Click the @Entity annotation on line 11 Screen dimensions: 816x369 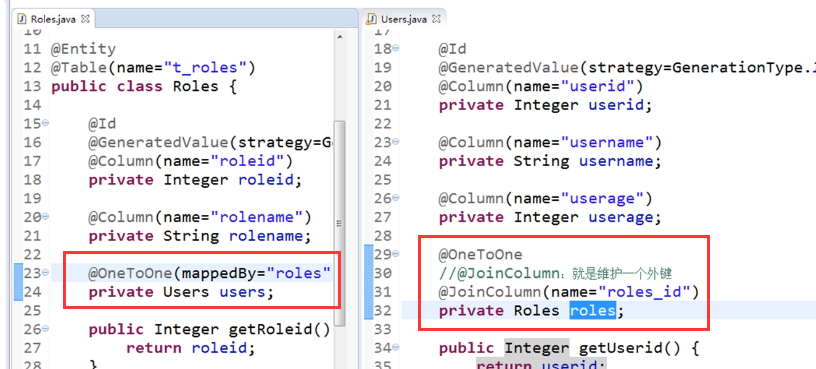point(83,49)
